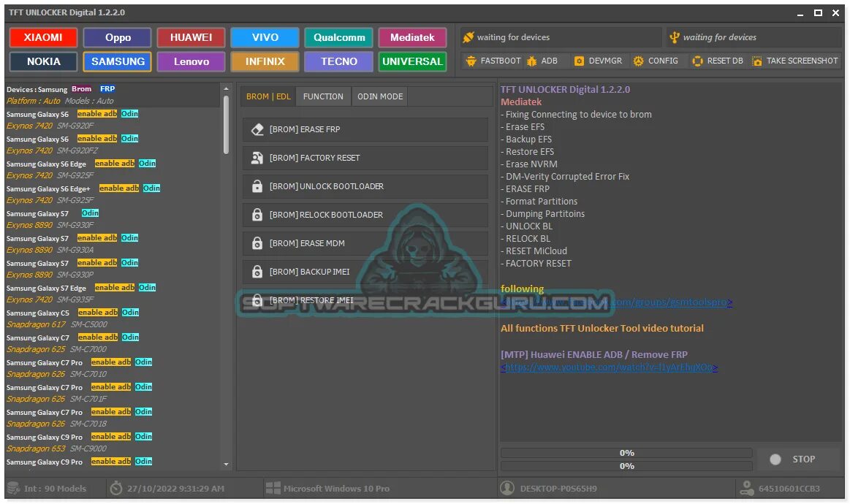Switch to the BROM | EDL tab

[268, 96]
